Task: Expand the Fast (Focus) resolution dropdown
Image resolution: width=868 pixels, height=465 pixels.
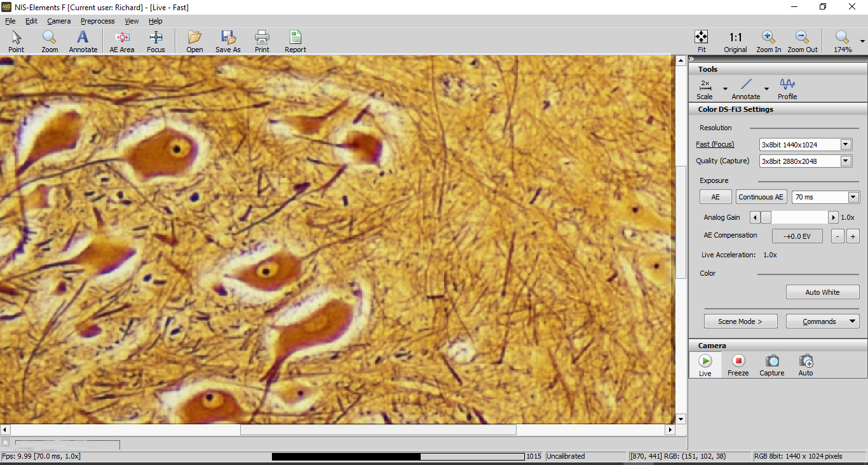Action: (845, 145)
